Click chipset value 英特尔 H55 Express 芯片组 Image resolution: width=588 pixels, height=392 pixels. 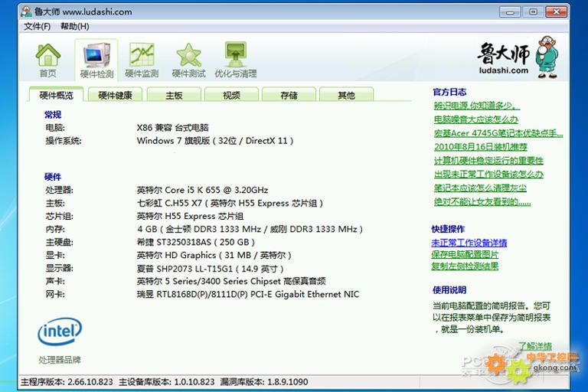(190, 216)
